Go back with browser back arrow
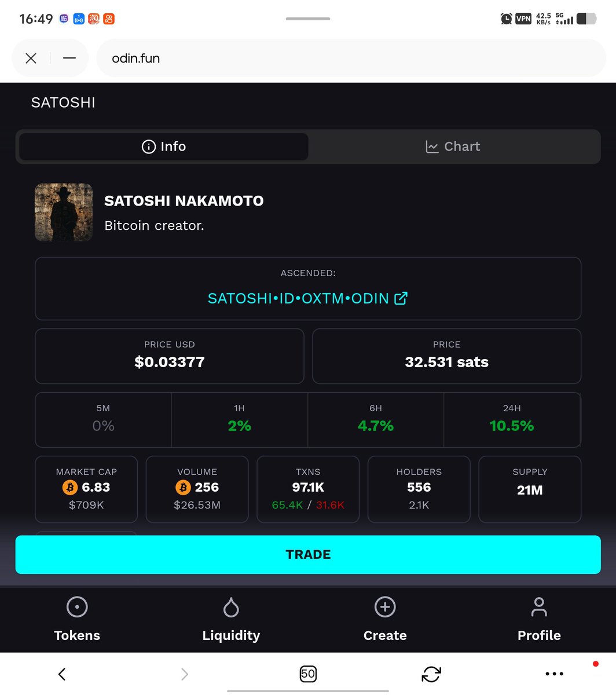This screenshot has height=695, width=616. [x=62, y=674]
